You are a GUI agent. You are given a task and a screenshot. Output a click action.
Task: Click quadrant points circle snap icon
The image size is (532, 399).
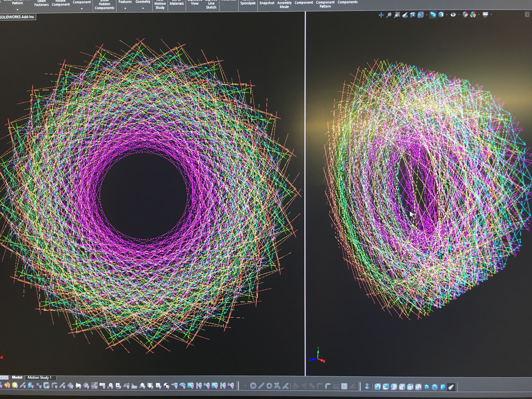point(269,386)
